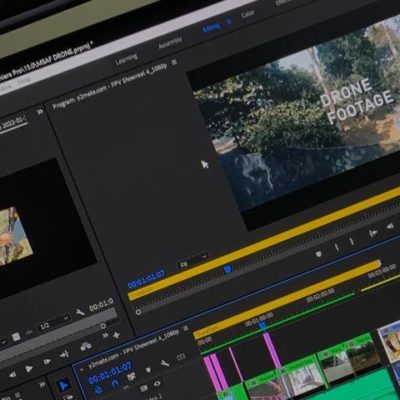Viewport: 400px width, 400px height.
Task: Click Drag Video Only icon in Source monitor
Action: point(16,337)
